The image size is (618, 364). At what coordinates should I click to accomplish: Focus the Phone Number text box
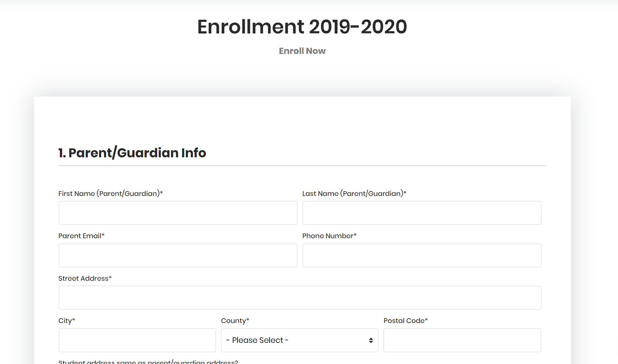click(422, 255)
